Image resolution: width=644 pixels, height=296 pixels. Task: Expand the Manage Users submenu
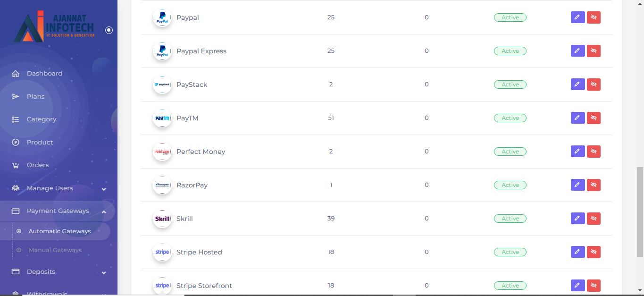(x=104, y=189)
